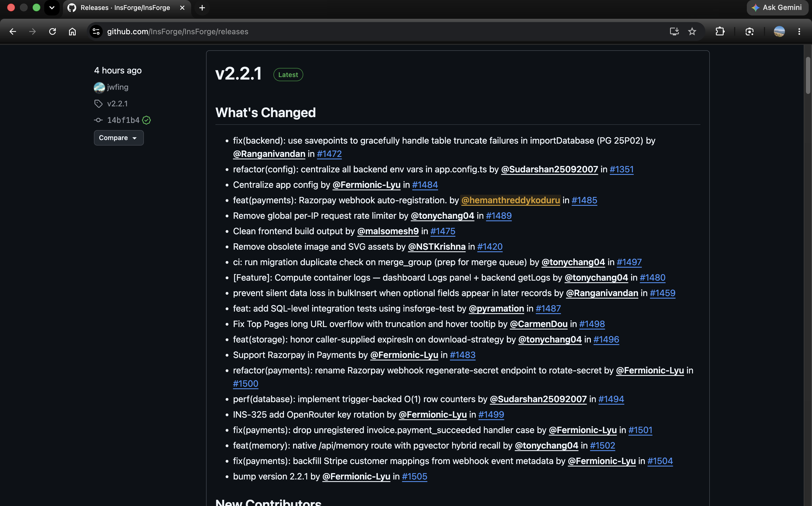Viewport: 812px width, 506px height.
Task: Click the Latest release badge
Action: (x=288, y=75)
